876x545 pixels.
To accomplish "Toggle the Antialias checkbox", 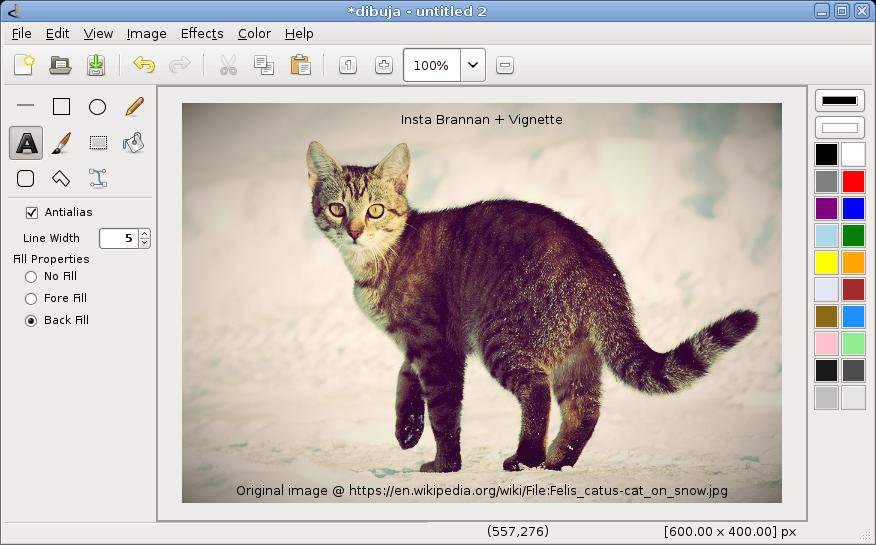I will [32, 213].
